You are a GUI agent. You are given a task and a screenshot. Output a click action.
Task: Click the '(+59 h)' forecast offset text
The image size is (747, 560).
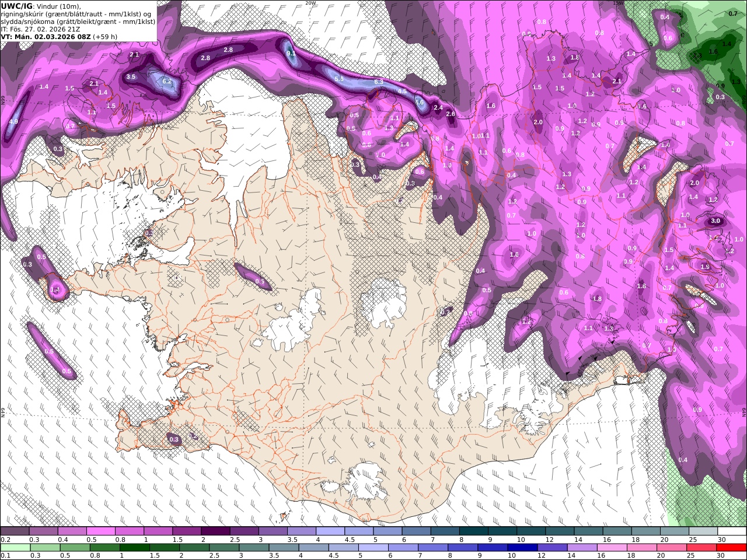(x=105, y=36)
